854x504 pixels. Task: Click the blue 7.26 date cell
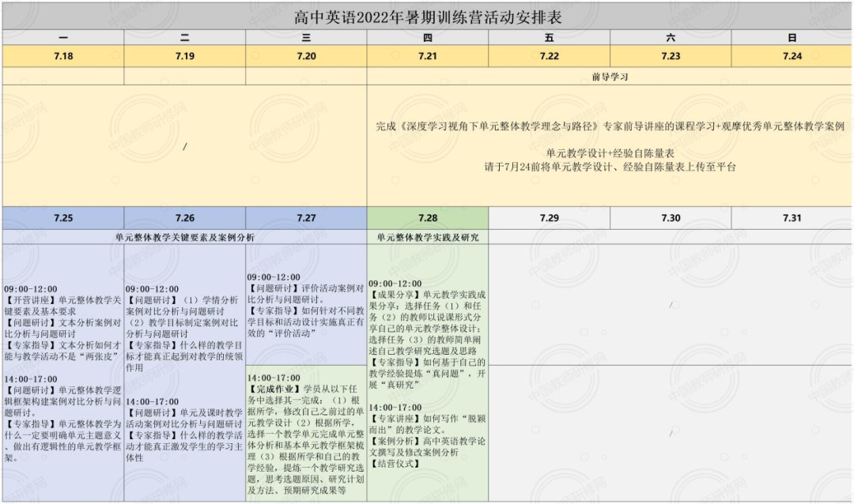click(x=185, y=218)
